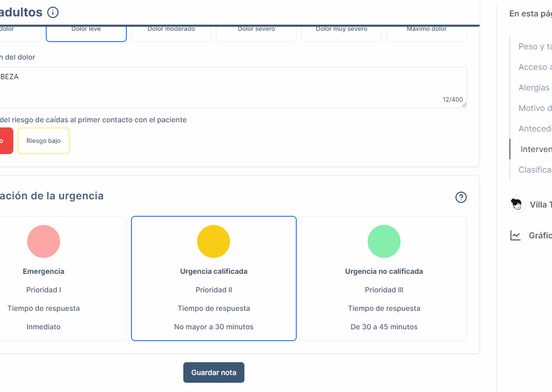Click the 'Guardar nota' button
This screenshot has width=552, height=392.
(214, 372)
